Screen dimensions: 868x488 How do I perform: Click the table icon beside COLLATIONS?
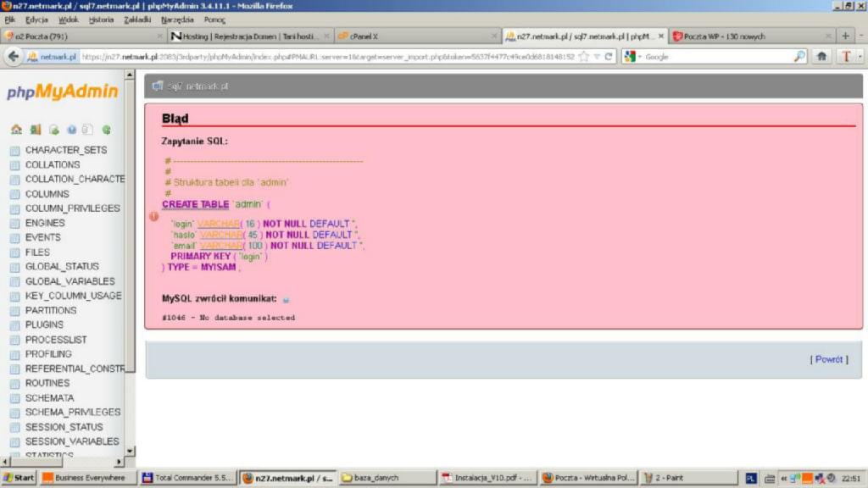click(15, 165)
